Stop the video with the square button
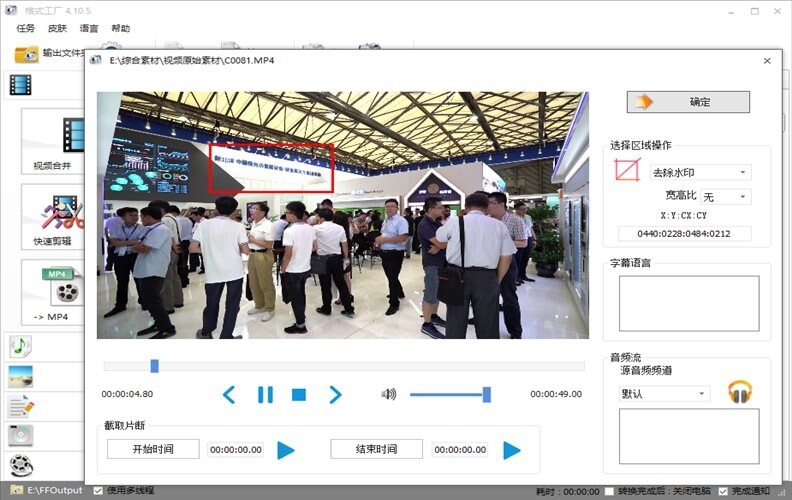The width and height of the screenshot is (792, 500). [x=298, y=395]
